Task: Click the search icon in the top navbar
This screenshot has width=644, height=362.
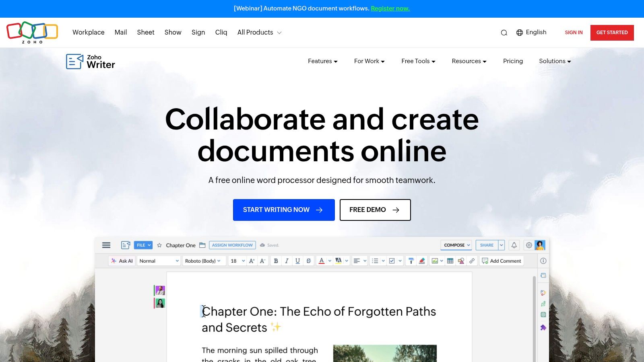Action: (x=504, y=33)
